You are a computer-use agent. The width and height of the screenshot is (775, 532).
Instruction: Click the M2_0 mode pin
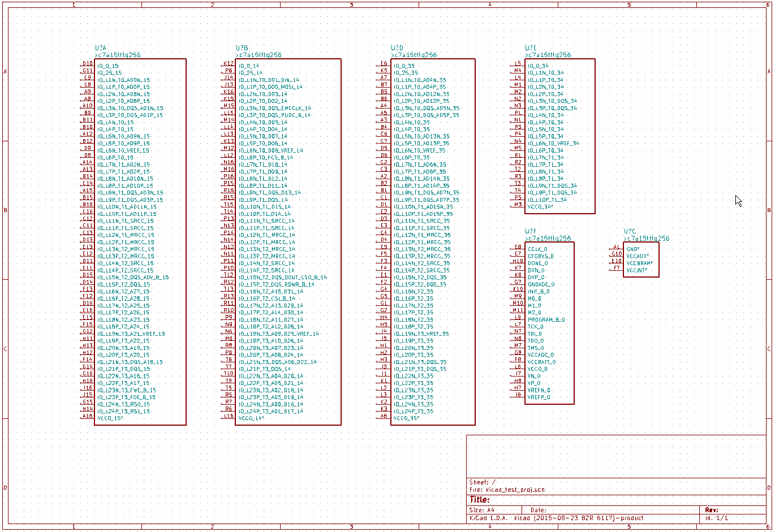click(534, 313)
